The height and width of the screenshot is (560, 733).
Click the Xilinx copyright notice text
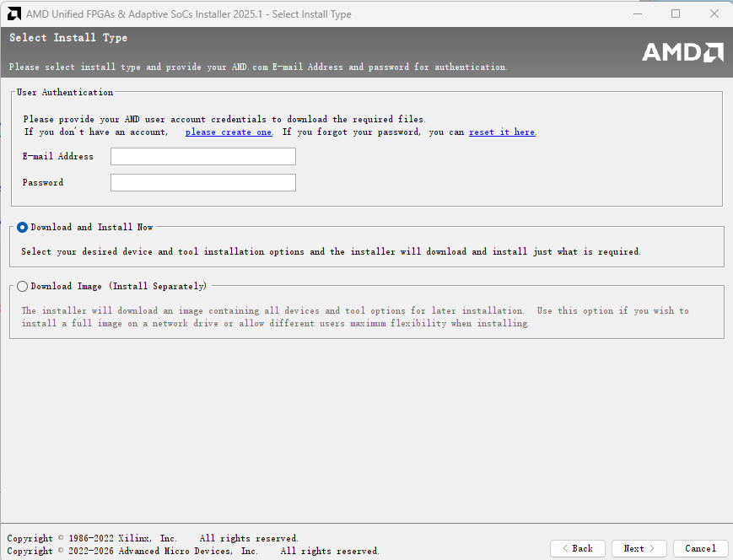click(152, 538)
